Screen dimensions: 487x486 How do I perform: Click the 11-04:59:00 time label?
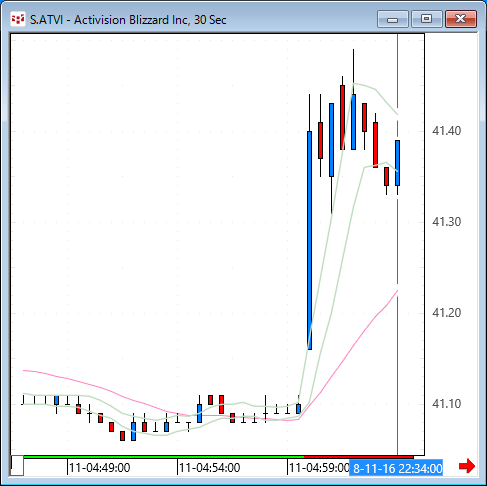pos(319,468)
